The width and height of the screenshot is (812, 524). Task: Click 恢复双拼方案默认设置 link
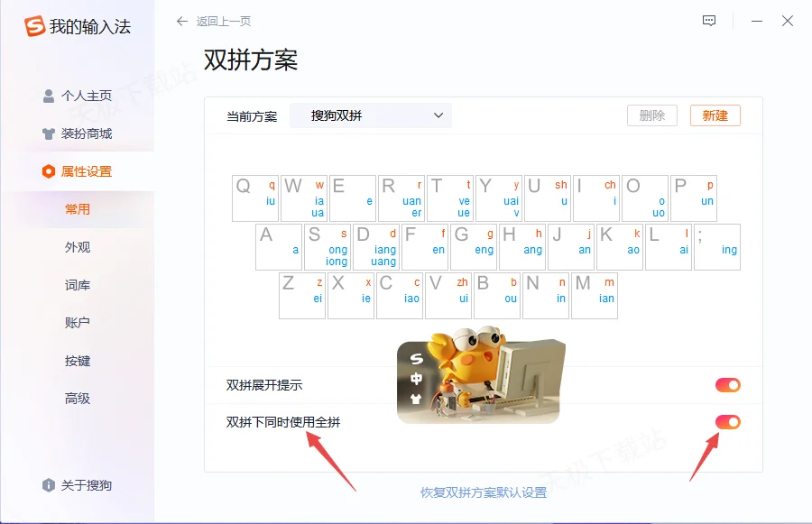(483, 492)
